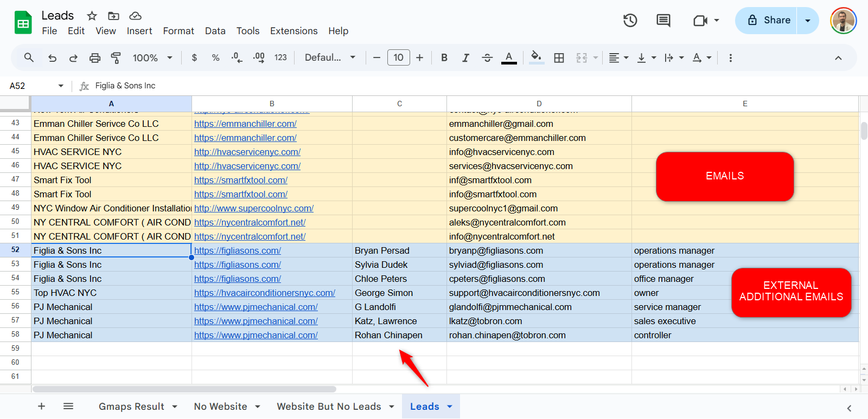Open the smartfxtool.com link in row 47

coord(241,180)
